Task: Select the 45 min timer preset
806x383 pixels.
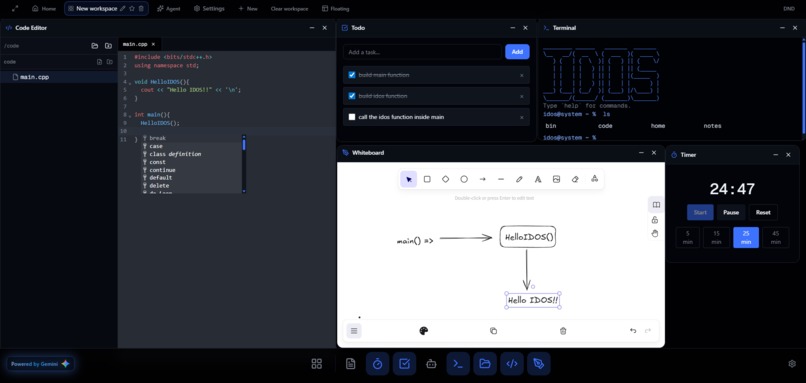Action: pyautogui.click(x=776, y=238)
